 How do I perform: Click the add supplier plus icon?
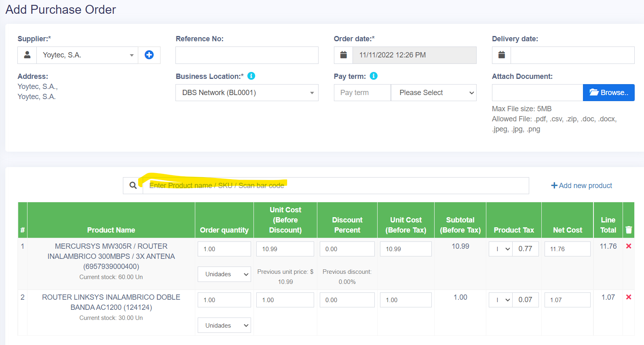(x=149, y=55)
